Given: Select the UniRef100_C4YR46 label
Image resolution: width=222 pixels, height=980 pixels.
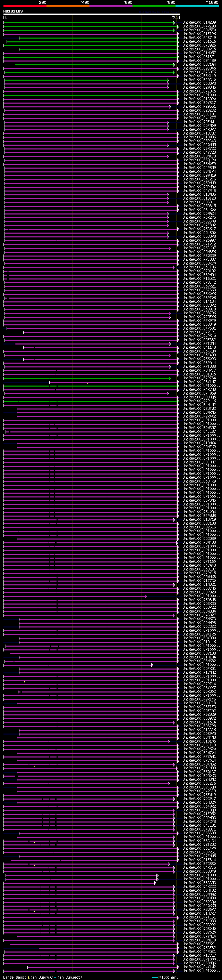Looking at the screenshot, I should [x=199, y=191].
